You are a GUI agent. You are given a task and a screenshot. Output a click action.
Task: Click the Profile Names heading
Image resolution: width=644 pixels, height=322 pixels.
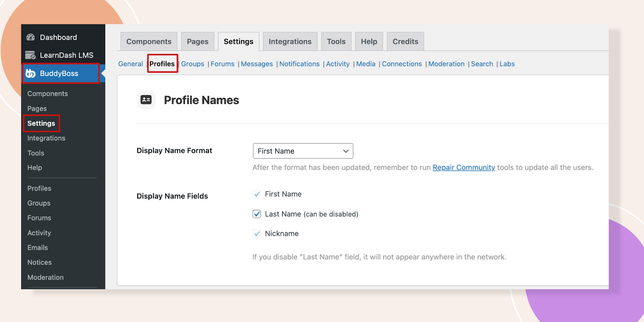(x=202, y=100)
